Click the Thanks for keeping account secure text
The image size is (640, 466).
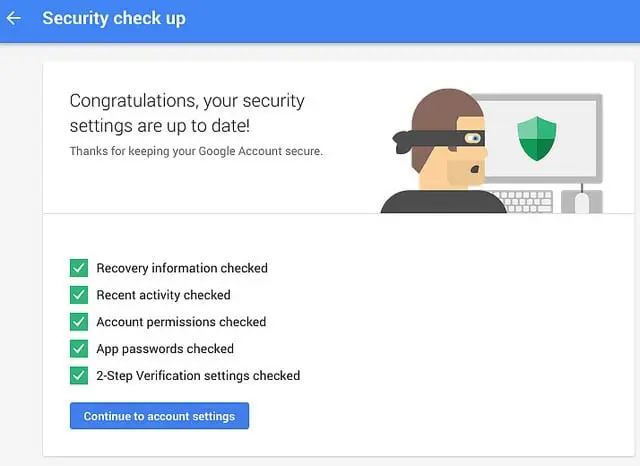pyautogui.click(x=196, y=151)
